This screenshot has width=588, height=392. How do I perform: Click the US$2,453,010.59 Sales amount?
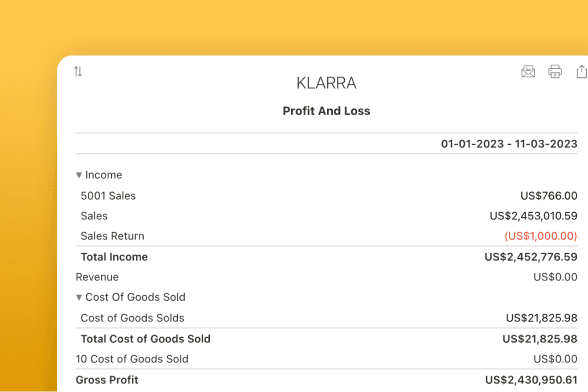(533, 216)
